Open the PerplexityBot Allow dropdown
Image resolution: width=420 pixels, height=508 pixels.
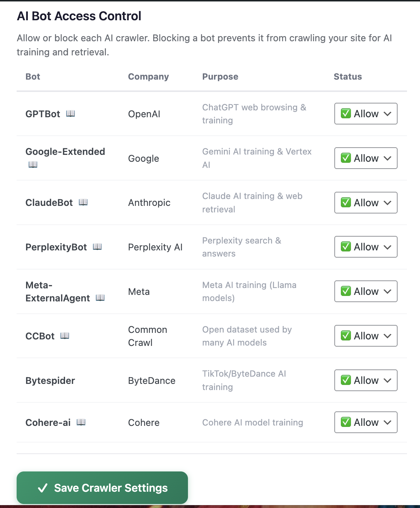pyautogui.click(x=366, y=247)
